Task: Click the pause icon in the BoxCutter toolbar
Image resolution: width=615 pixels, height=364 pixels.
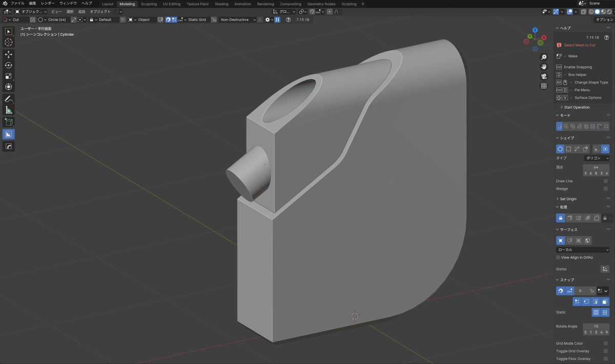Action: [277, 19]
